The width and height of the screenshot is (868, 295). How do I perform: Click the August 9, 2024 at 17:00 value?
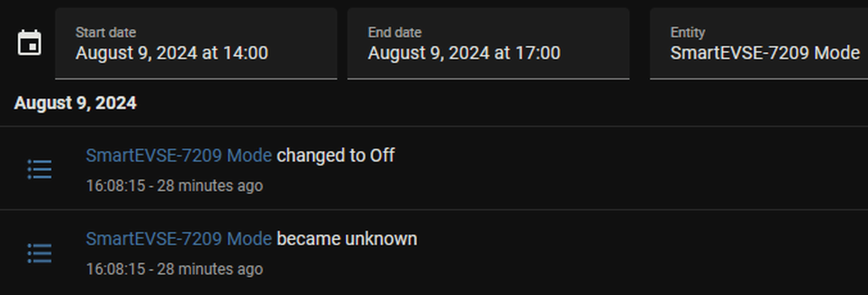point(464,53)
